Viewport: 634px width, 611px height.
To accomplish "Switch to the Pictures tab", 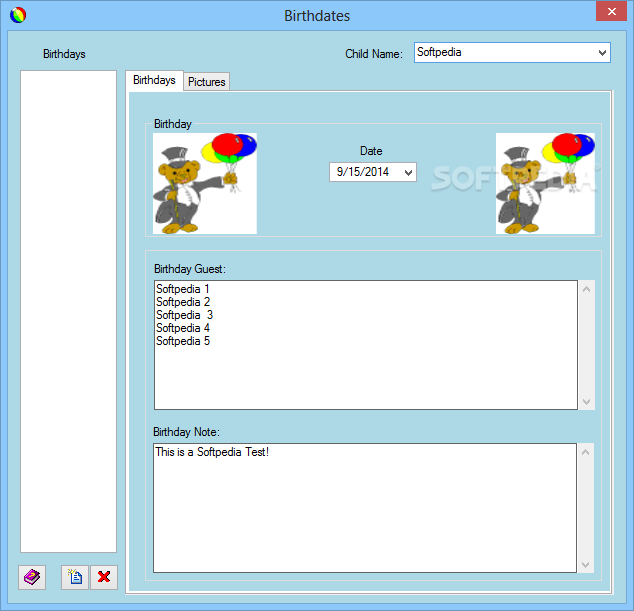I will (207, 82).
